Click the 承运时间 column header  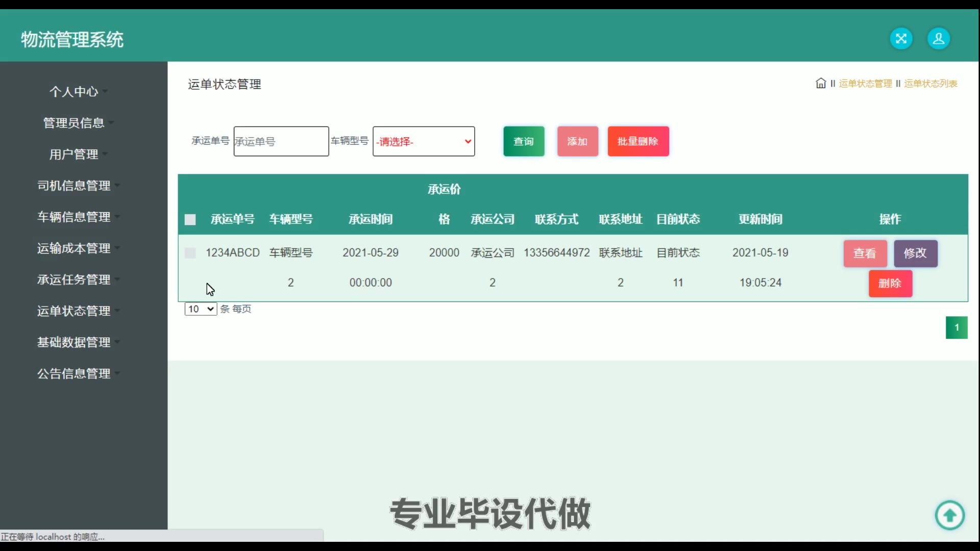tap(371, 219)
